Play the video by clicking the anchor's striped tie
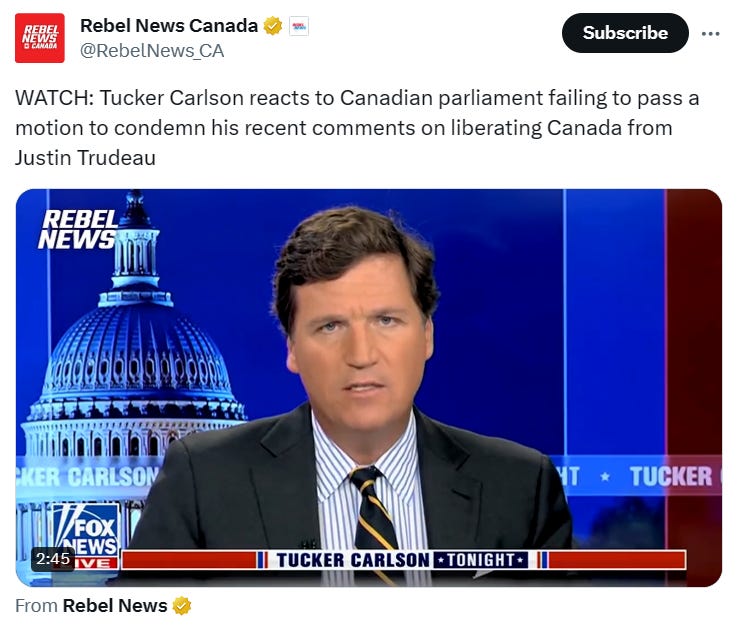Screen dimensions: 737x630 (x=374, y=510)
